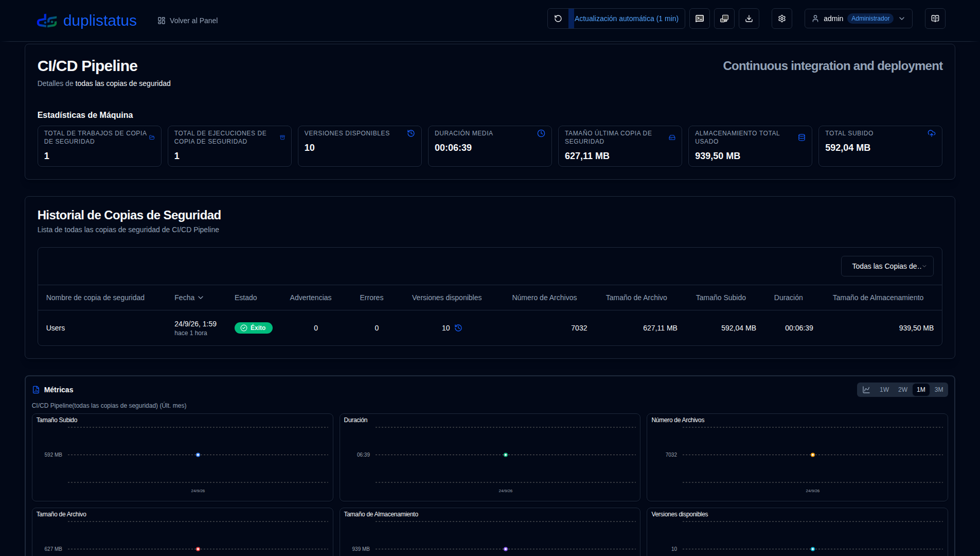Screen dimensions: 980x556
Task: Click the refresh icon in the top bar
Action: click(558, 19)
